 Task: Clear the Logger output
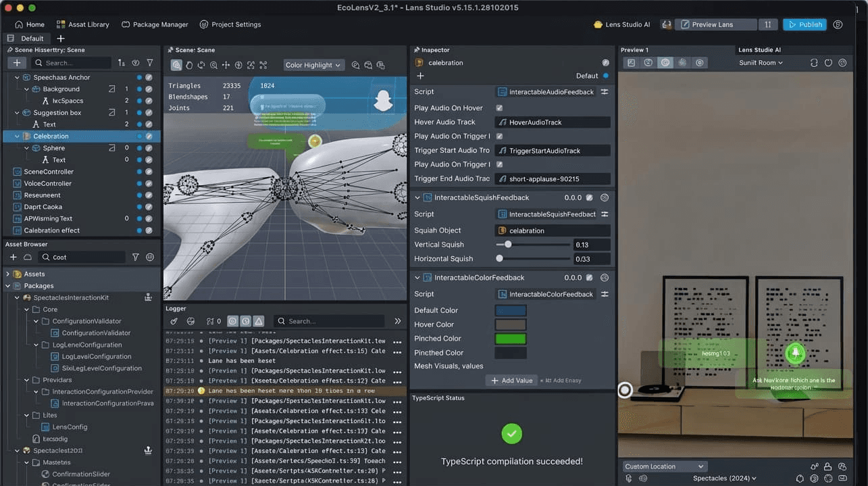pos(174,321)
